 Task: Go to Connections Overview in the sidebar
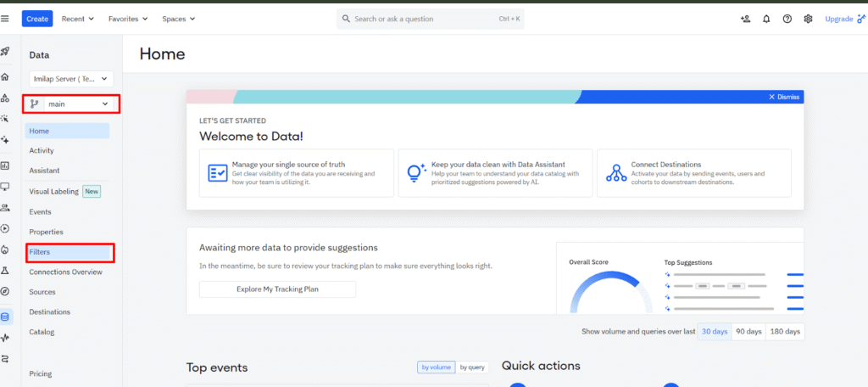(66, 272)
